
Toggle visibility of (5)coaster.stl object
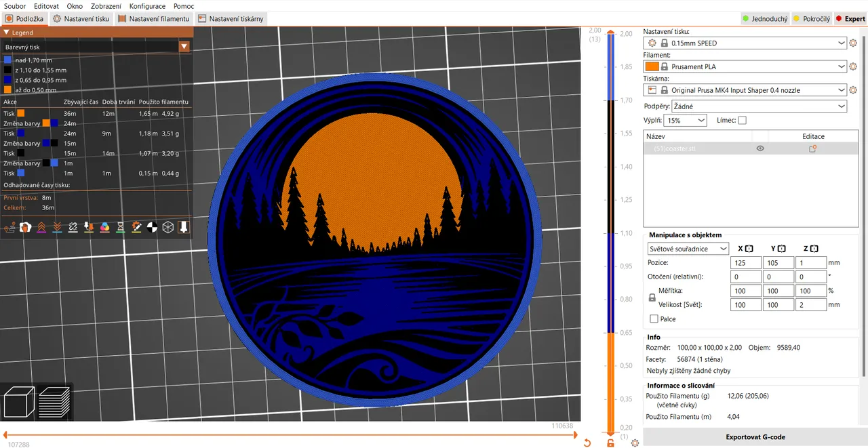pyautogui.click(x=760, y=148)
